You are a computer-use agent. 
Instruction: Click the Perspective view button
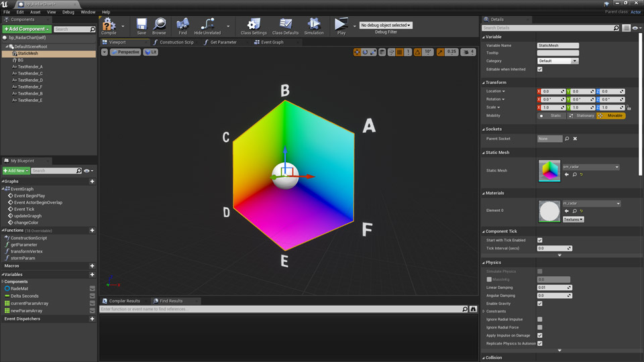point(125,52)
